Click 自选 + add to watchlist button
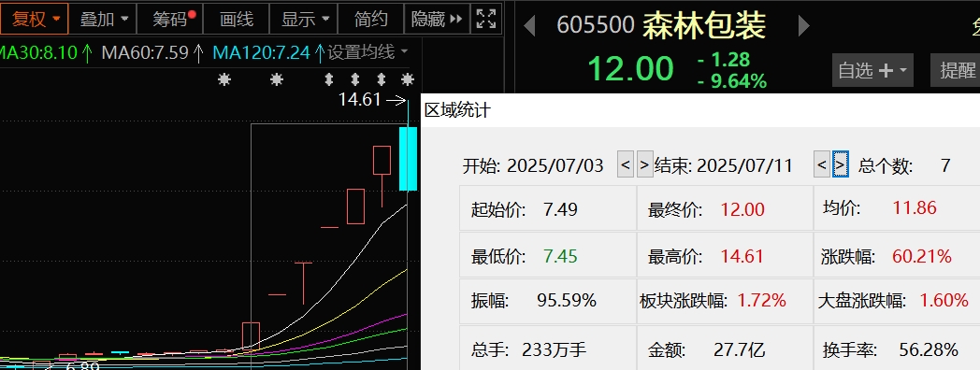The height and width of the screenshot is (370, 980). pos(872,70)
